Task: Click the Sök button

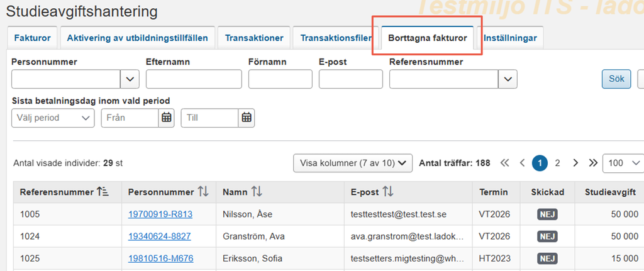Action: pyautogui.click(x=616, y=79)
